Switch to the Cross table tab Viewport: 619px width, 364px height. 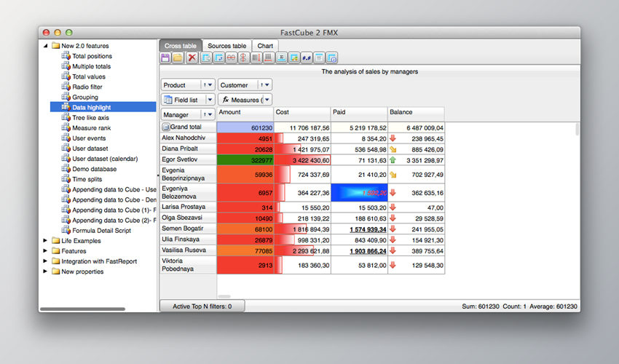[181, 46]
